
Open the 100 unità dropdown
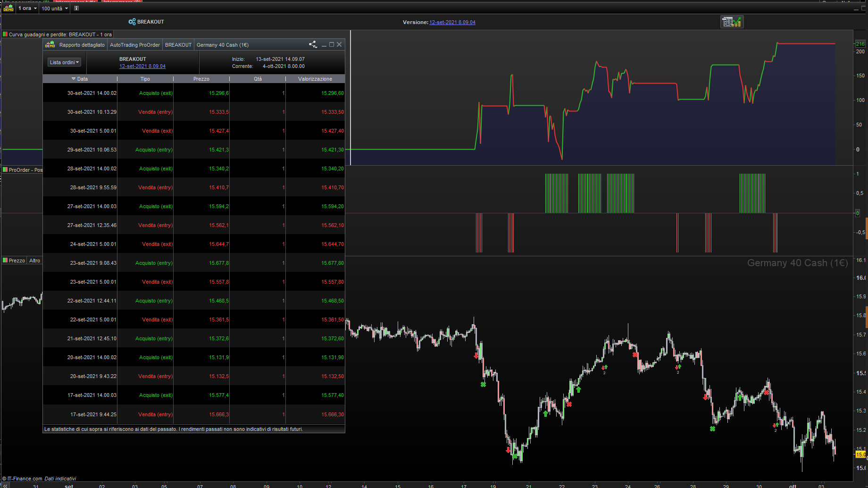(x=55, y=8)
